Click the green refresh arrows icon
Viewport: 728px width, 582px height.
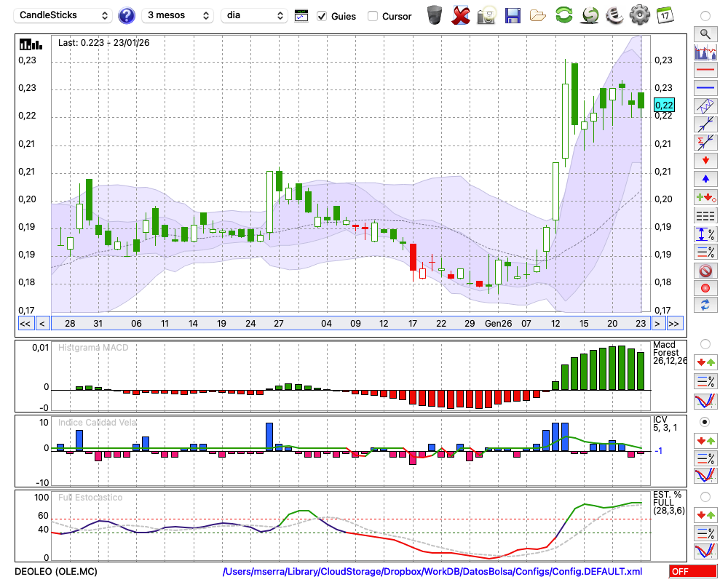tap(563, 15)
